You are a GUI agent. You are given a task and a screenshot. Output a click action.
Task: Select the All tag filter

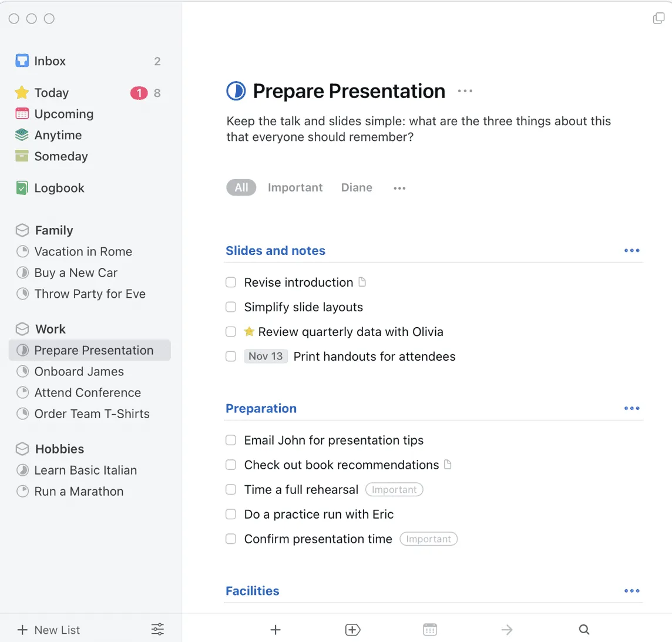pos(241,187)
